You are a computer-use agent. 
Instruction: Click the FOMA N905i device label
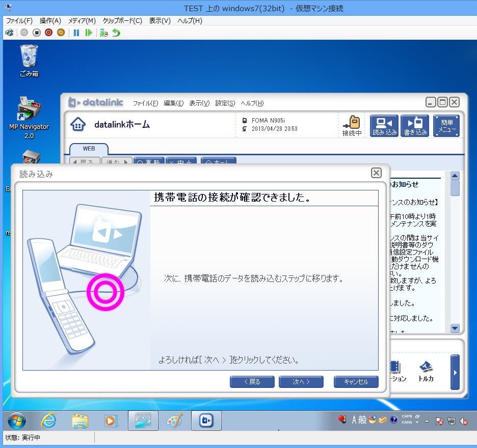268,120
